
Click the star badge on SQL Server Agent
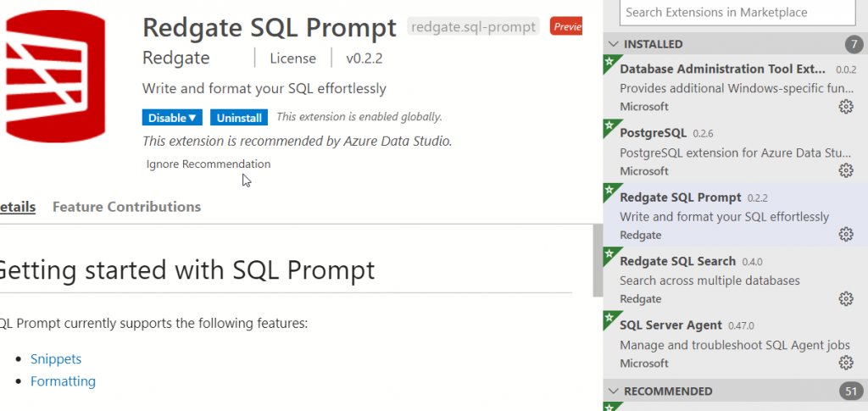[608, 319]
